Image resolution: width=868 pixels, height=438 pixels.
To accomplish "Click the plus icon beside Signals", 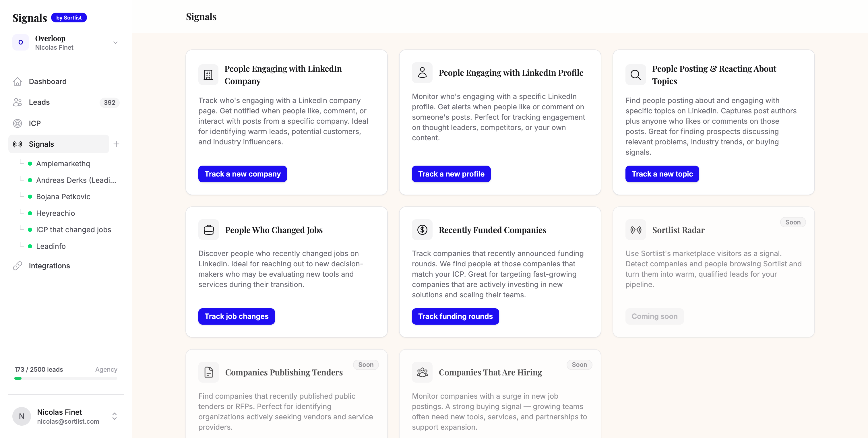I will point(116,144).
